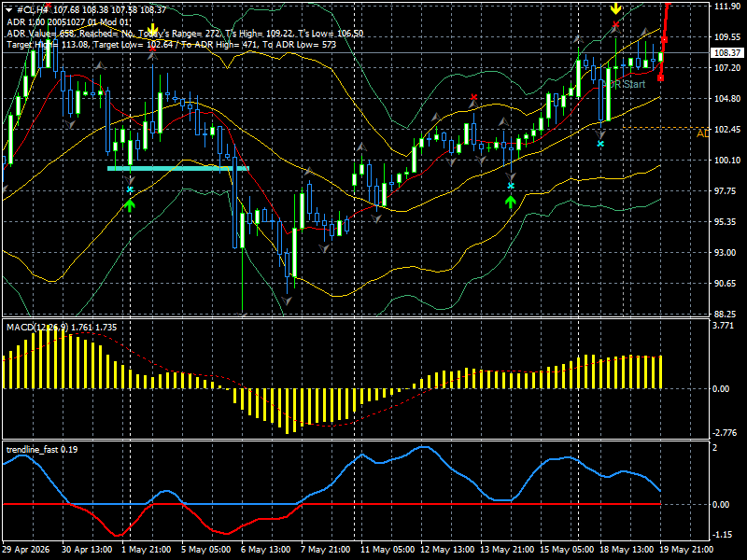Click the red X under the rightmost yellow arrow
The image size is (747, 560).
pyautogui.click(x=616, y=24)
